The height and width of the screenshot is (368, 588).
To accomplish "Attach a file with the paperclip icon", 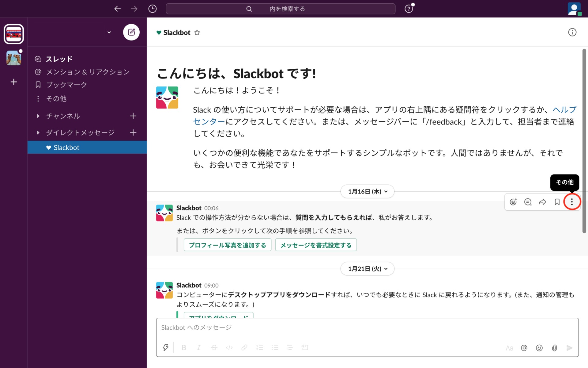I will 554,348.
